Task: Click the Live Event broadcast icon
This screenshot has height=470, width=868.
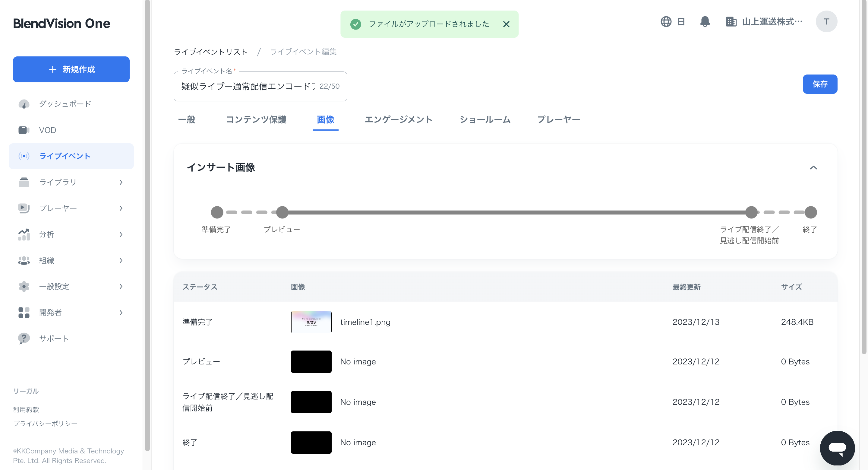Action: point(24,156)
